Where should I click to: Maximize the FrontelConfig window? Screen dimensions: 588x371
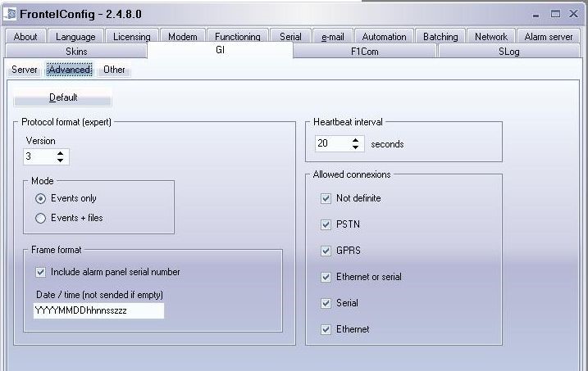[x=555, y=14]
